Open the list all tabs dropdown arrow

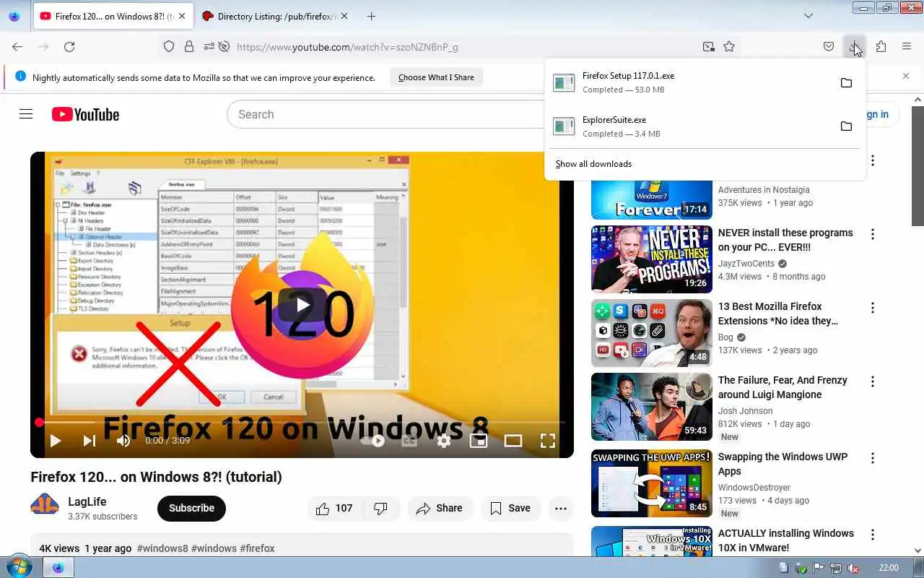808,16
